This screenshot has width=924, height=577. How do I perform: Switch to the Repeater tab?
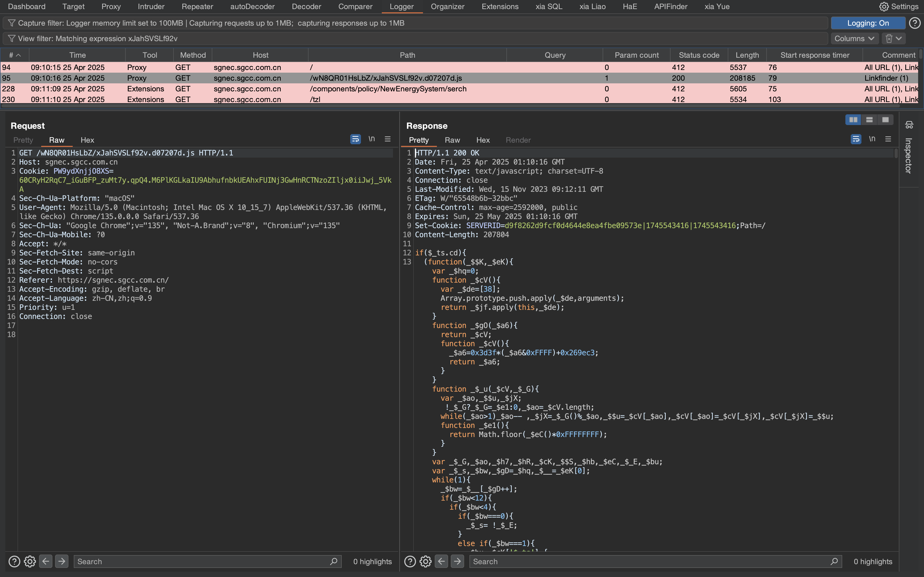[197, 6]
